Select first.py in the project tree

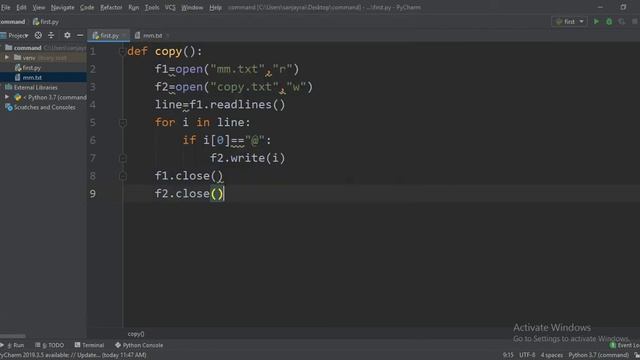[x=31, y=67]
